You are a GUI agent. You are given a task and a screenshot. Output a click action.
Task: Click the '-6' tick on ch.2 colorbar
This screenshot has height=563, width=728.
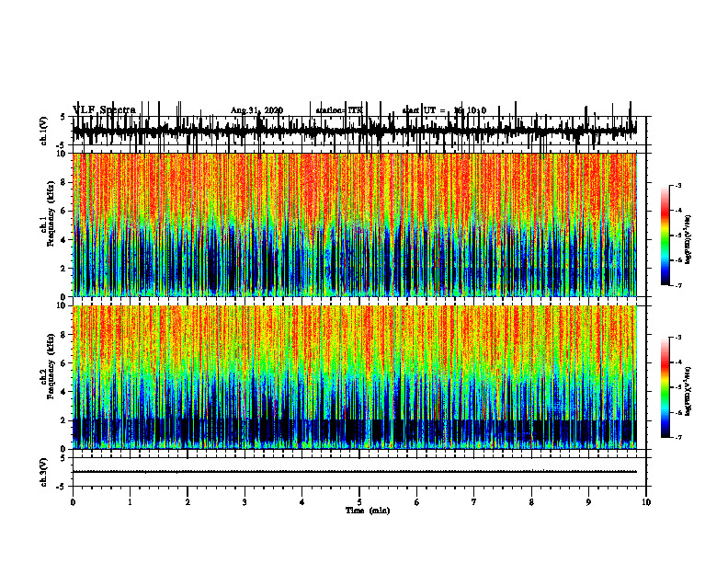(678, 412)
